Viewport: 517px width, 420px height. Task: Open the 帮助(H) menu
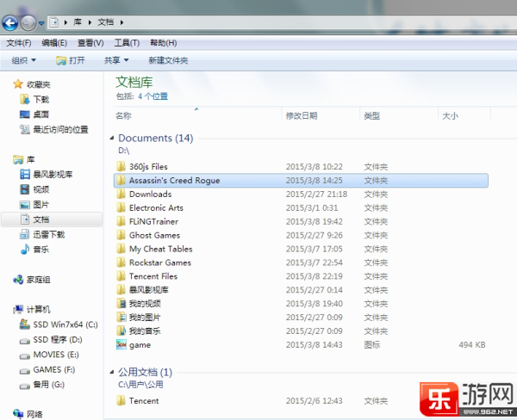click(x=163, y=43)
